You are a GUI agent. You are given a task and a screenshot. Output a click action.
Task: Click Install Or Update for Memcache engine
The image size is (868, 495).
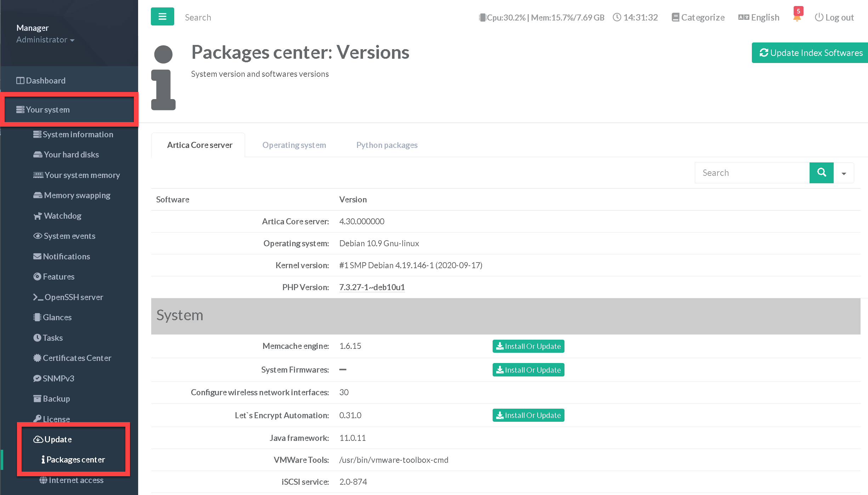[x=528, y=346]
